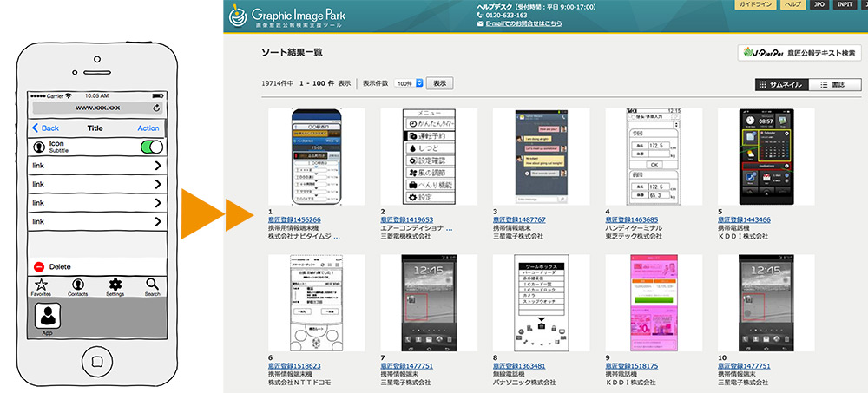The width and height of the screenshot is (868, 393).
Task: Open thumbnail of result 6 NTTドコモ
Action: click(x=317, y=303)
